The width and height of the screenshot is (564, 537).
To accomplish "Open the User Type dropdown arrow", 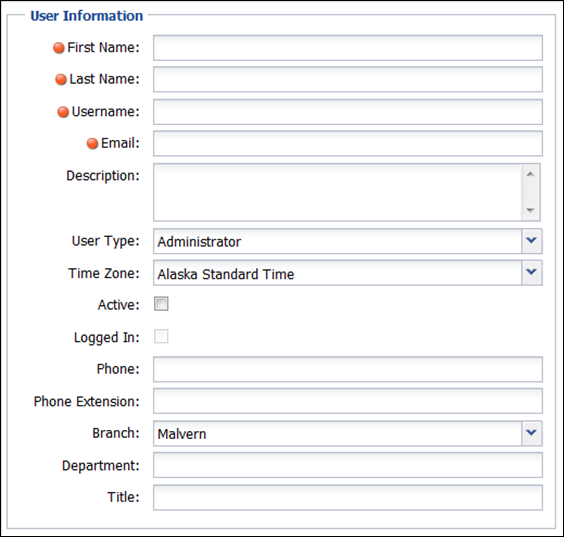I will 532,241.
